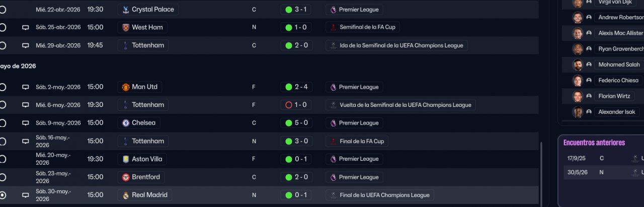The image size is (644, 207).
Task: Select the Brentford fixture radio button
Action: (x=3, y=177)
